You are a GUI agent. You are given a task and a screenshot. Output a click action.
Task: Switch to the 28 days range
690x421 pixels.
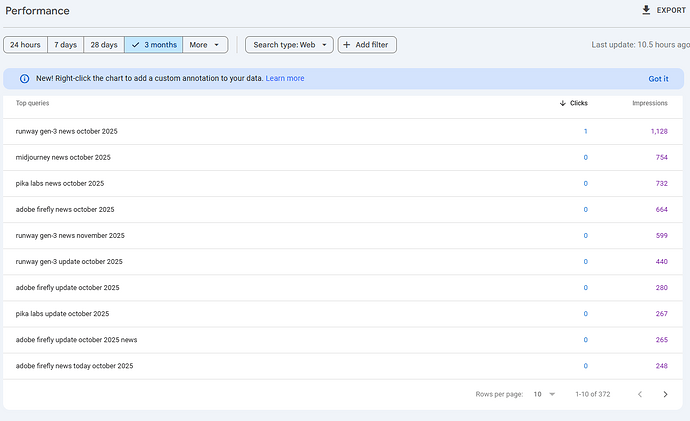click(x=103, y=45)
